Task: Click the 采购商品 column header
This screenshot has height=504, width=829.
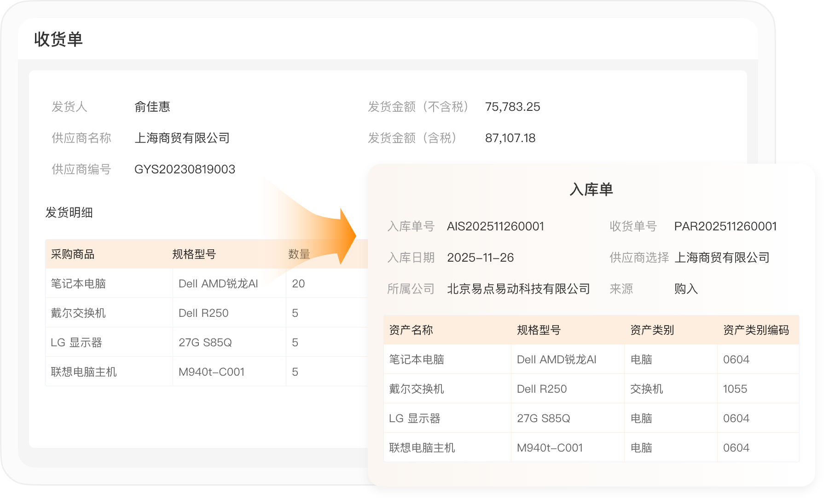Action: point(72,254)
